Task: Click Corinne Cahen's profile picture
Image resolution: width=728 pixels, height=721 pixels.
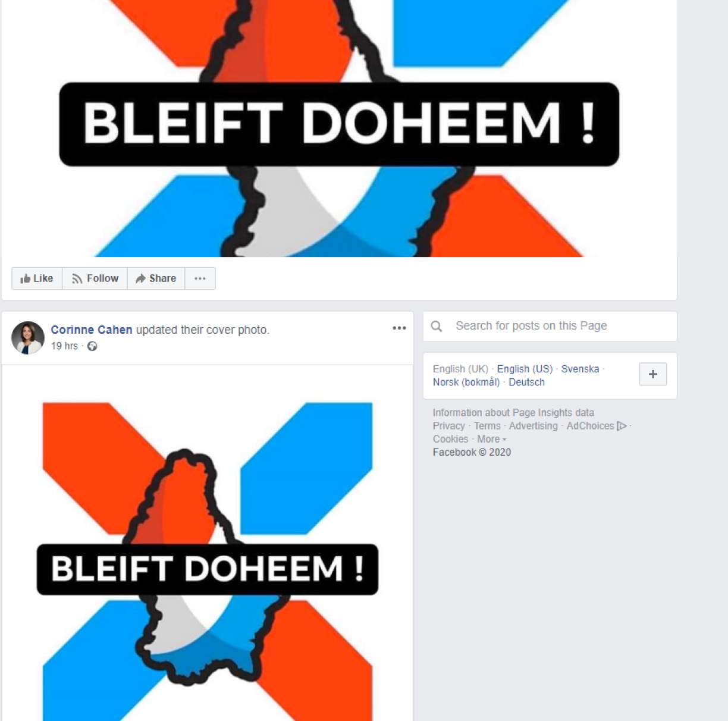Action: tap(28, 338)
